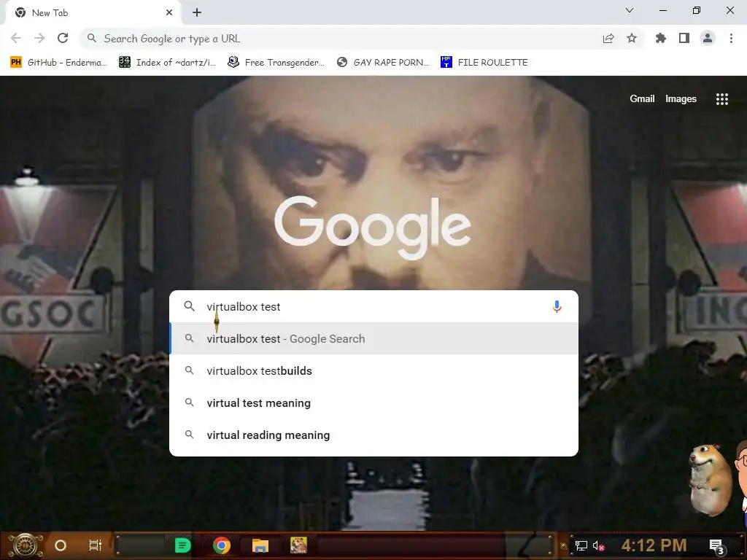The height and width of the screenshot is (560, 747).
Task: Share this page using the share icon
Action: point(608,38)
